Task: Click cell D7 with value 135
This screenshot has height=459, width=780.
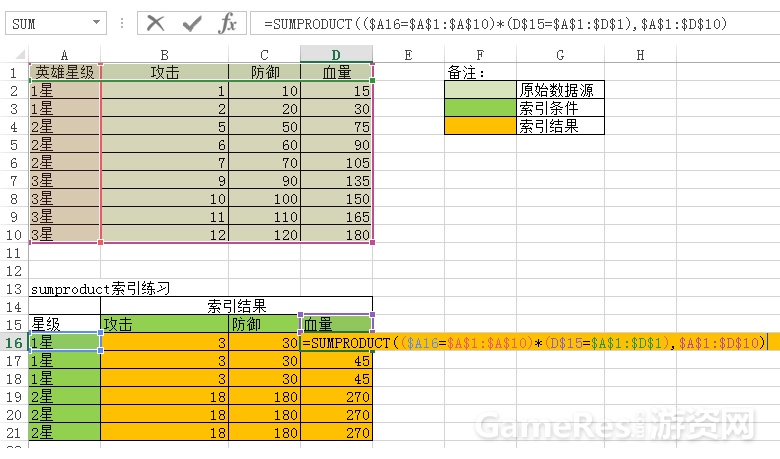Action: coord(337,180)
